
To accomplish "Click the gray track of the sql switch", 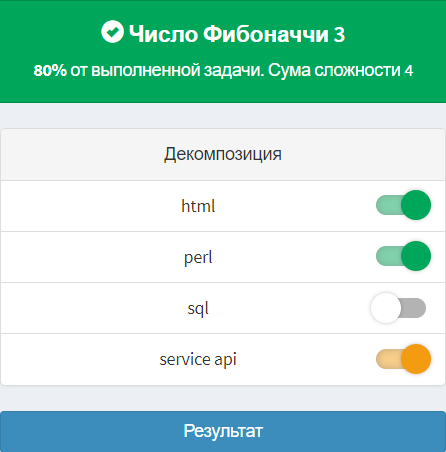I will 413,308.
